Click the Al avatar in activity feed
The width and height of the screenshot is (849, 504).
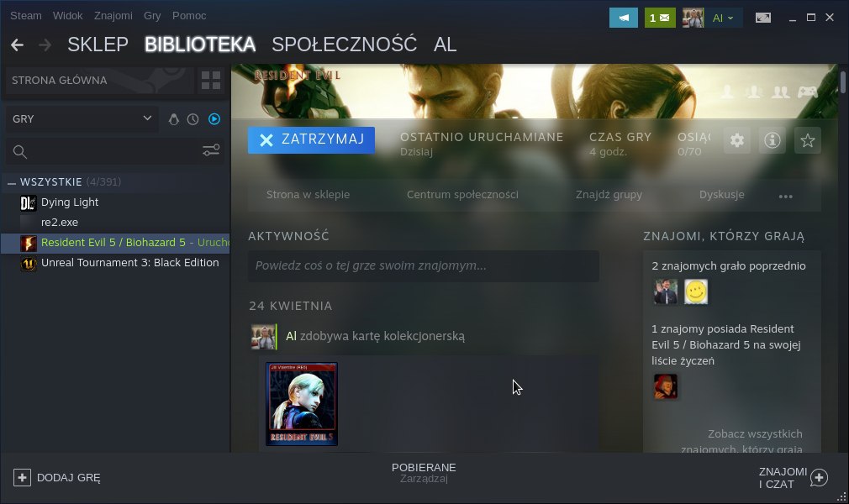(x=264, y=337)
